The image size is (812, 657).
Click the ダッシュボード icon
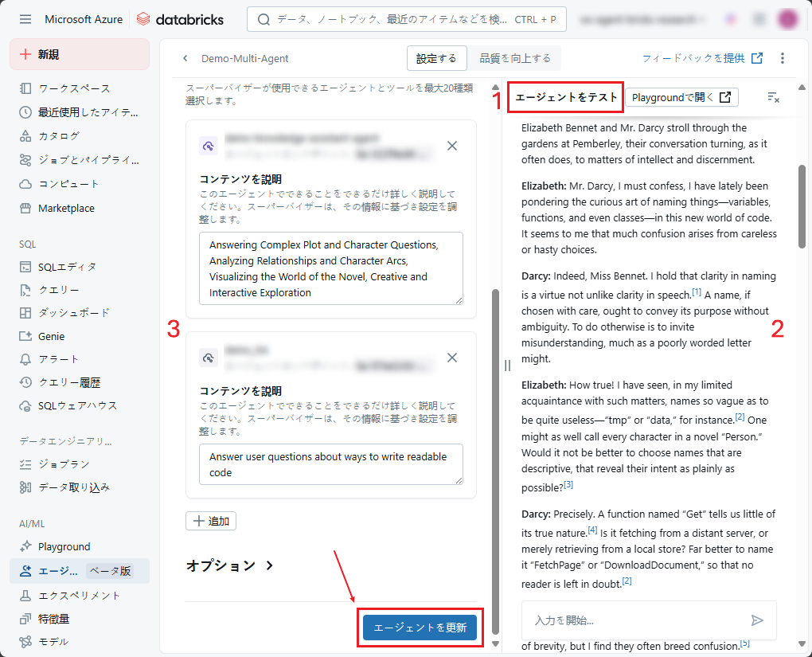(x=25, y=313)
